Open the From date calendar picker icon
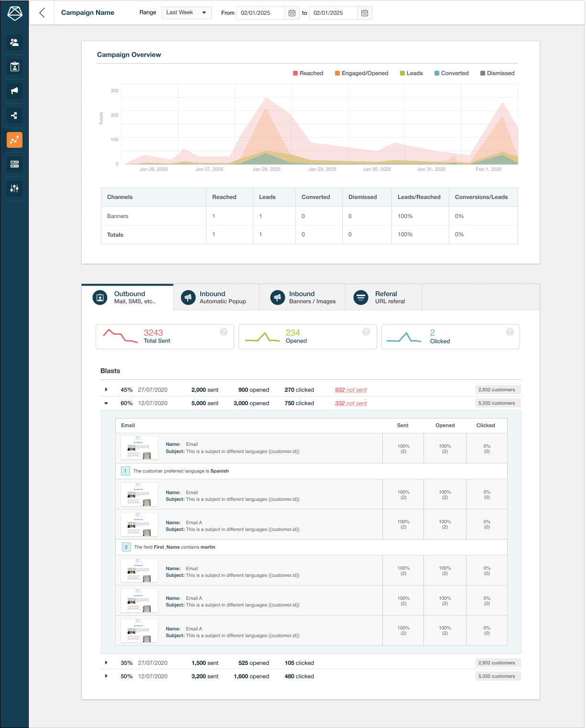The height and width of the screenshot is (728, 586). [x=292, y=13]
